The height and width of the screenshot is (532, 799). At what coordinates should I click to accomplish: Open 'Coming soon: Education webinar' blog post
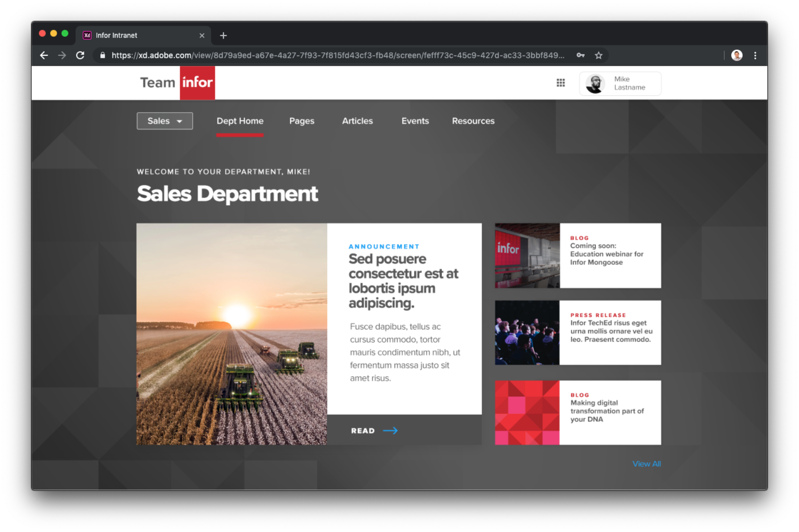pos(606,254)
